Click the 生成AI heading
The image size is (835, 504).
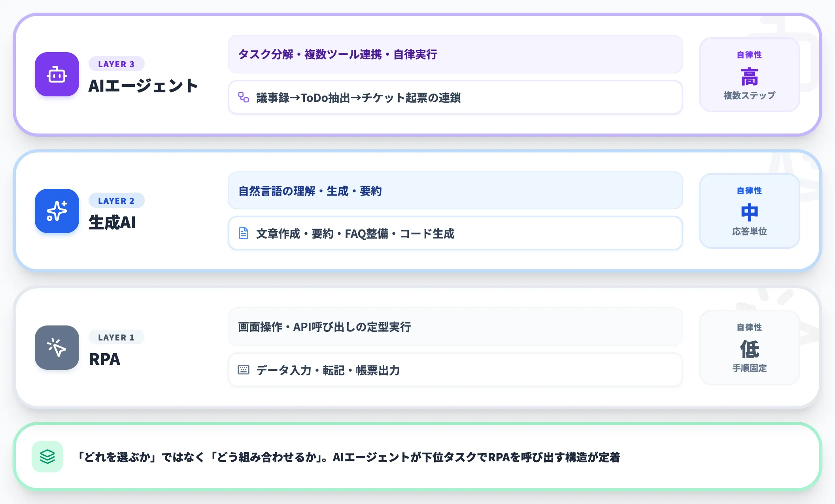point(112,222)
